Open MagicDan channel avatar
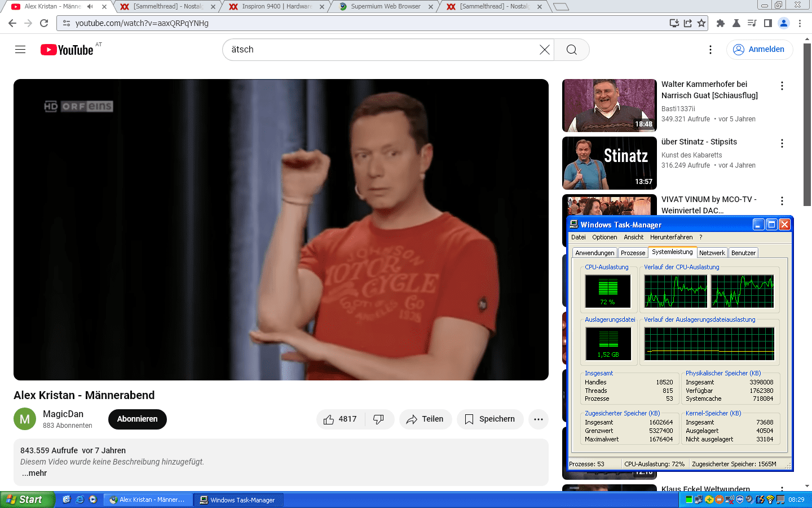Screen dimensions: 812x508 (25, 419)
